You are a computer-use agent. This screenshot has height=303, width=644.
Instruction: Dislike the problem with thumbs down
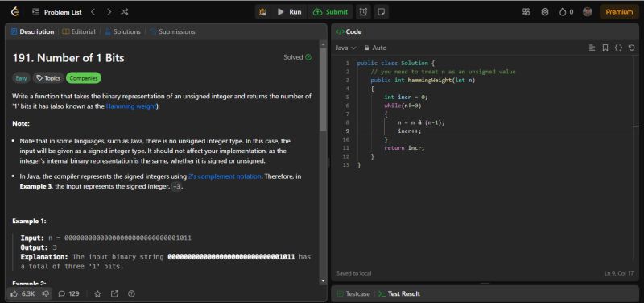[46, 293]
